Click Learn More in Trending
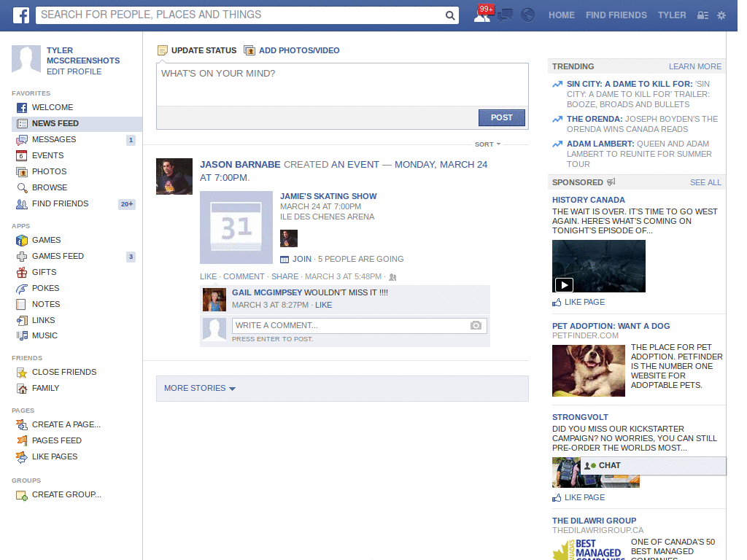 (x=695, y=66)
